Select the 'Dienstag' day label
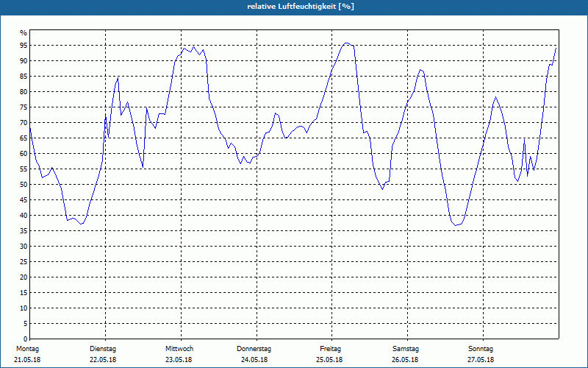This screenshot has width=588, height=368. 103,349
